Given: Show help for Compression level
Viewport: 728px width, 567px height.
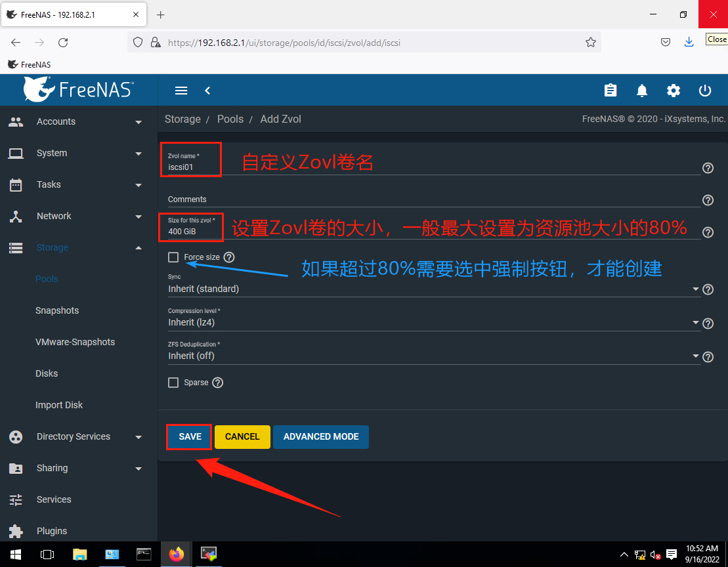Looking at the screenshot, I should click(708, 324).
